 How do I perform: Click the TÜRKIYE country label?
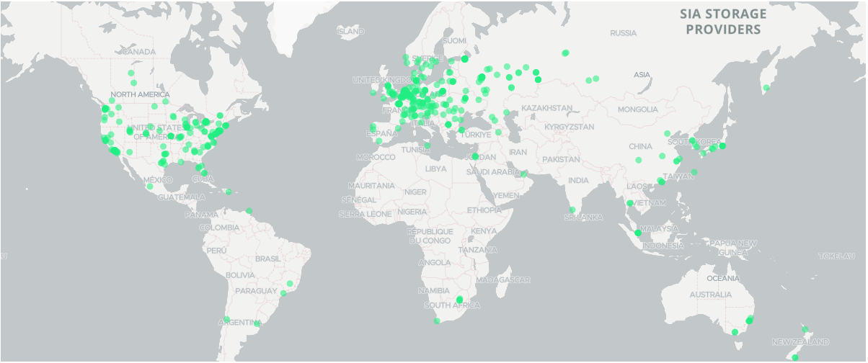coord(477,135)
